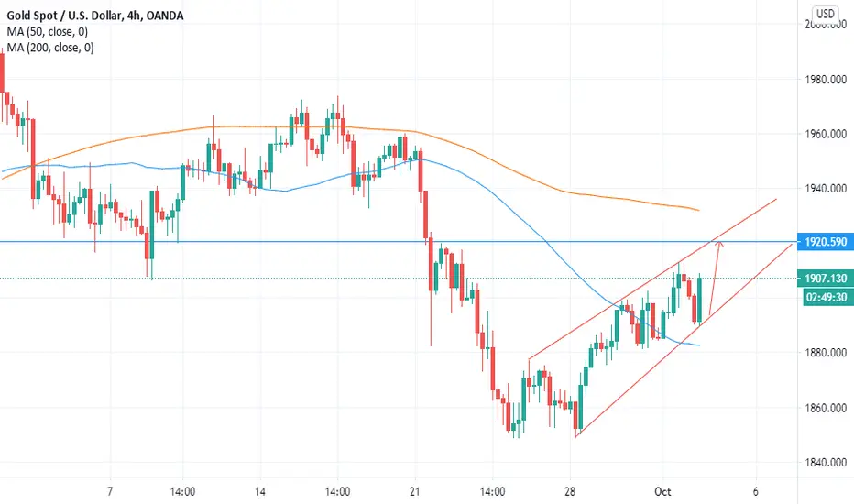Screen dimensions: 854x504
Task: Click the latest green candlestick
Action: pyautogui.click(x=699, y=300)
